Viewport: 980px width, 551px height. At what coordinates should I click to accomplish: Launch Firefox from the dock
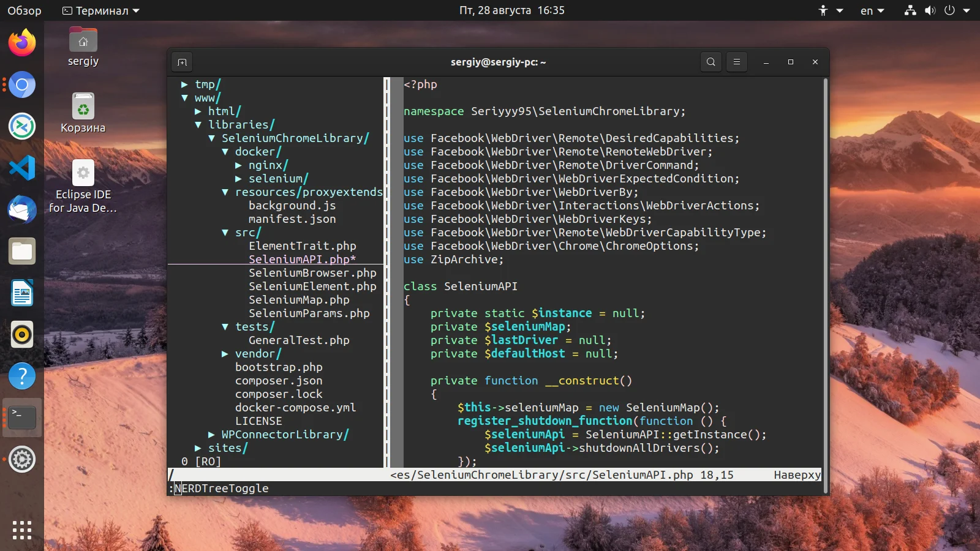(x=22, y=43)
